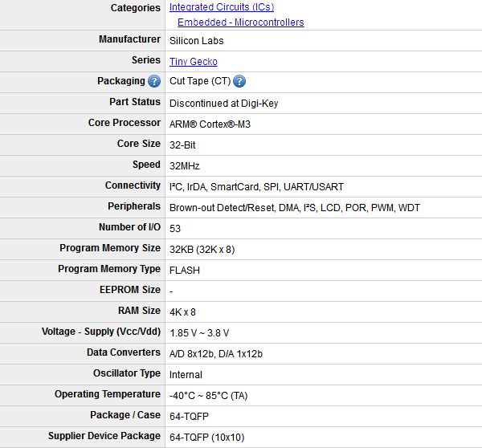This screenshot has height=448, width=482.
Task: Select the Speed row label
Action: [146, 165]
